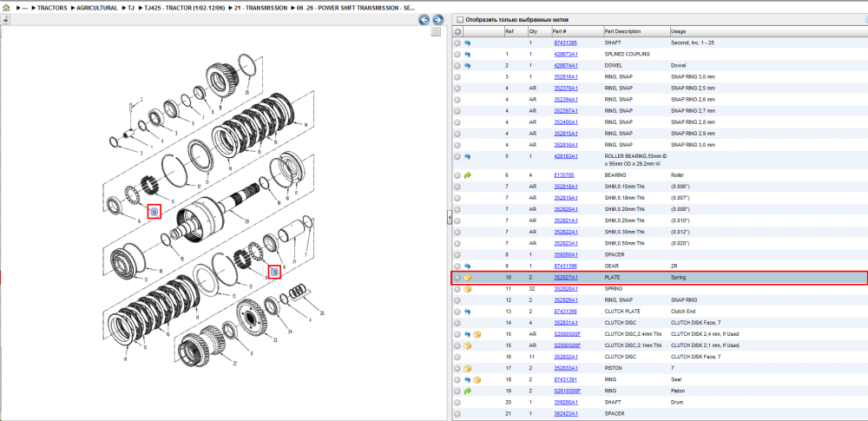The width and height of the screenshot is (868, 421).
Task: Collapse parts list using the splitter handle
Action: [x=449, y=218]
